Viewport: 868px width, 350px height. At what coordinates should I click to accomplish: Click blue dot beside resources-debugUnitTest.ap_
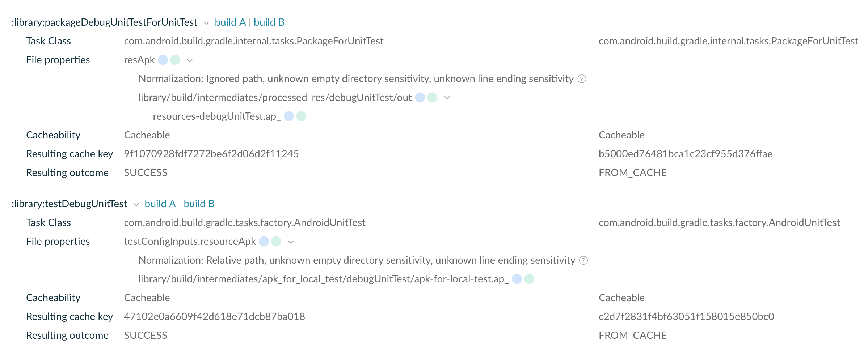[289, 116]
